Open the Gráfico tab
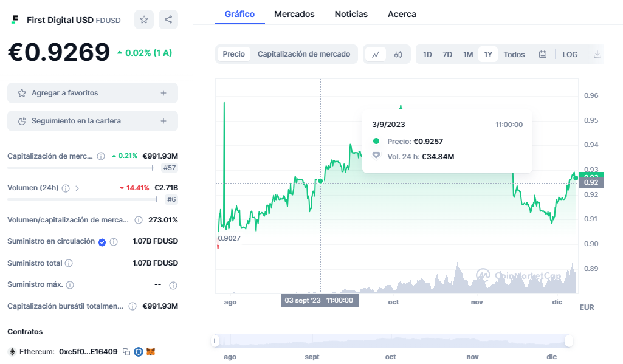Viewport: 623px width, 364px height. pyautogui.click(x=239, y=15)
